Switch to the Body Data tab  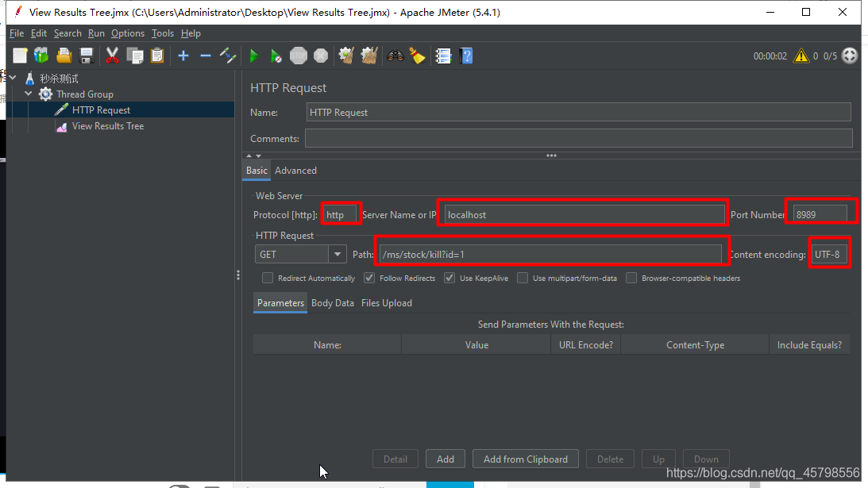[x=333, y=303]
